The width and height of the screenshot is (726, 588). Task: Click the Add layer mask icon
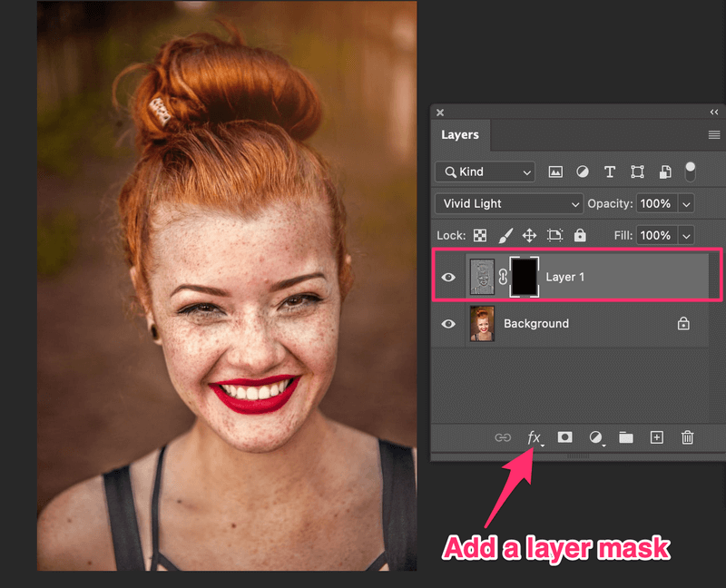[564, 437]
